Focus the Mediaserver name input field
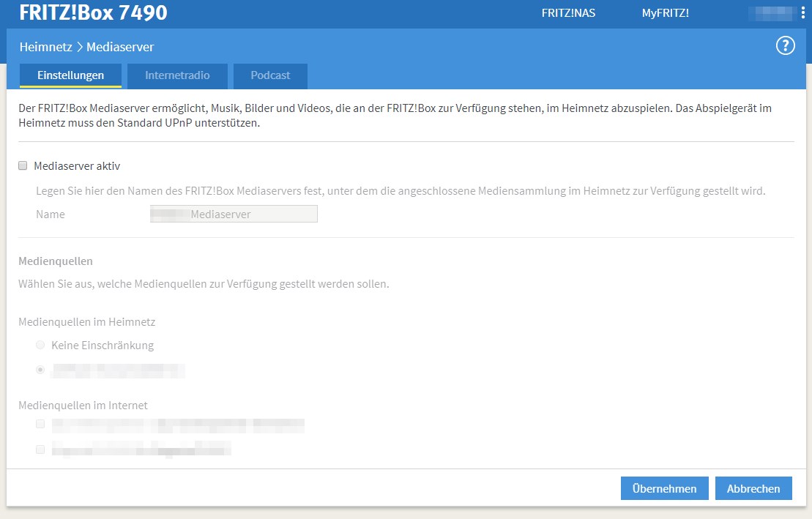The height and width of the screenshot is (519, 812). [x=234, y=214]
